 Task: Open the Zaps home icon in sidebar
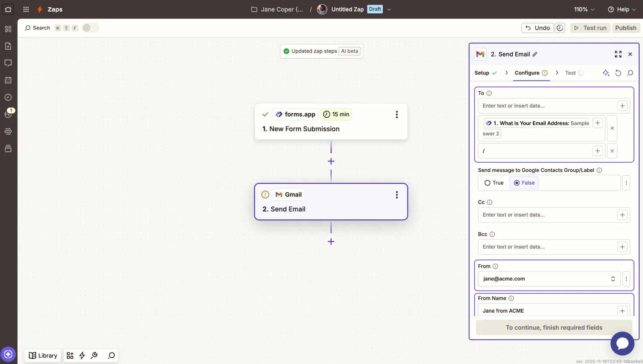[x=8, y=9]
